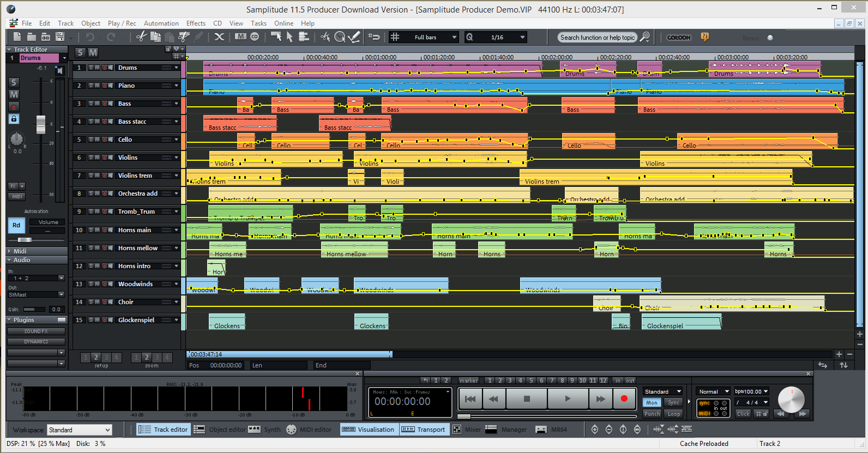Start recording with the red Record button

[x=624, y=399]
